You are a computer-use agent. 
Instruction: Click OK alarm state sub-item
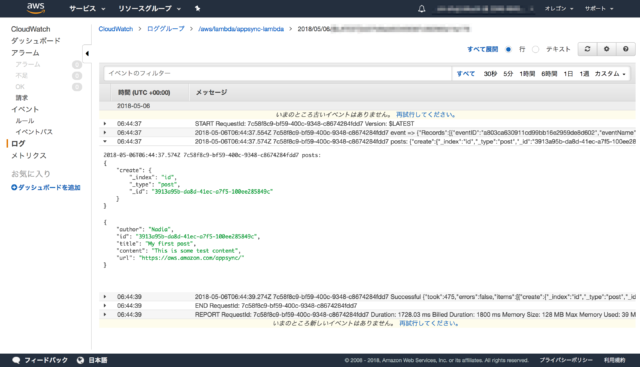tap(20, 87)
